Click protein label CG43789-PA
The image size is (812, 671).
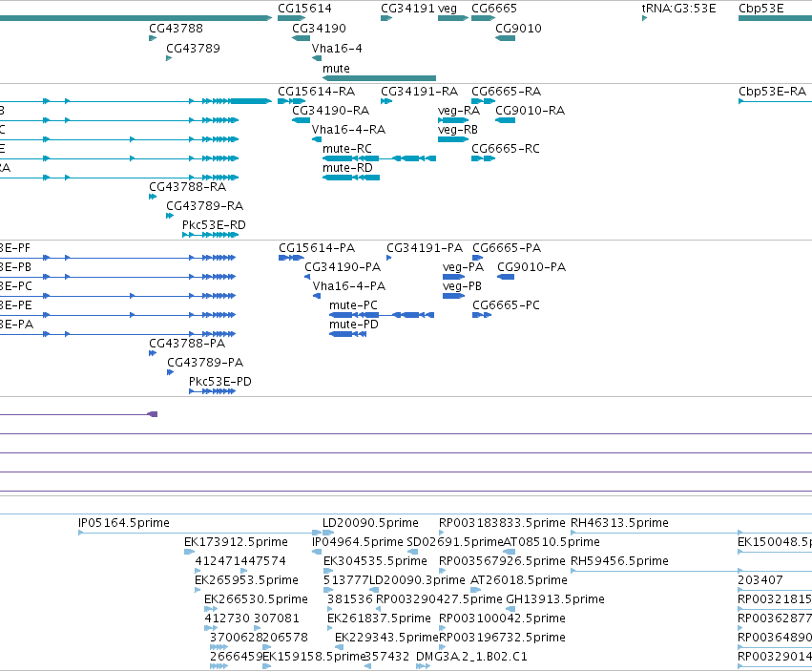click(x=205, y=363)
